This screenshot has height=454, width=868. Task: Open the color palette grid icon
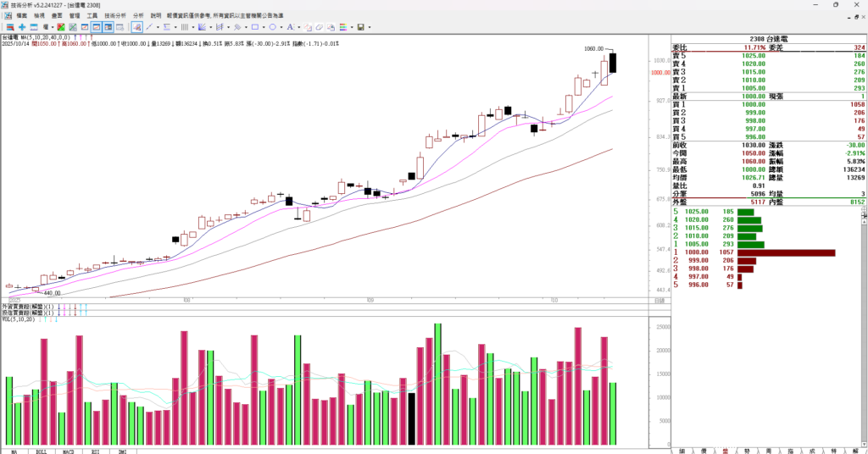click(x=343, y=27)
